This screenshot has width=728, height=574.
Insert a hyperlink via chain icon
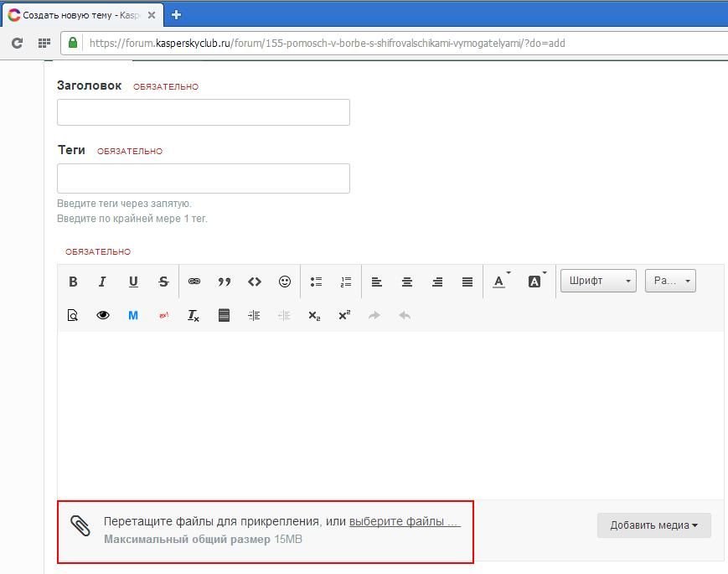pos(194,282)
